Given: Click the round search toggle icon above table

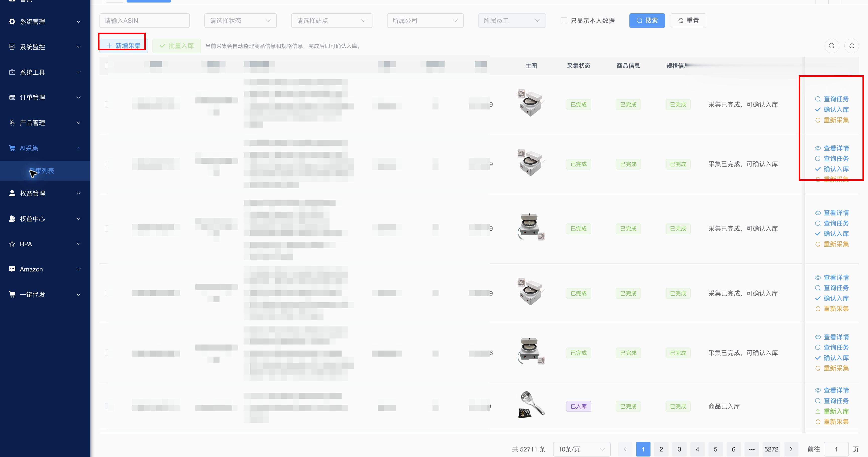Looking at the screenshot, I should pyautogui.click(x=831, y=46).
